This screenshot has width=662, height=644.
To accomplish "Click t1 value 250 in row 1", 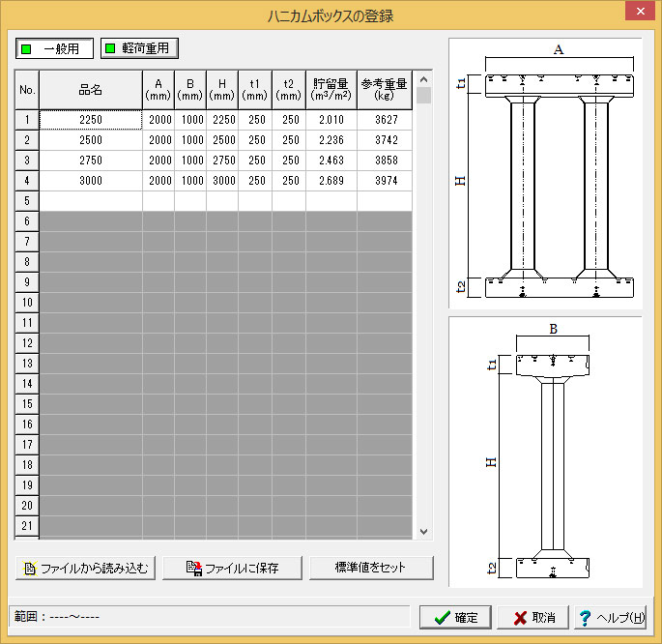I will pyautogui.click(x=255, y=120).
